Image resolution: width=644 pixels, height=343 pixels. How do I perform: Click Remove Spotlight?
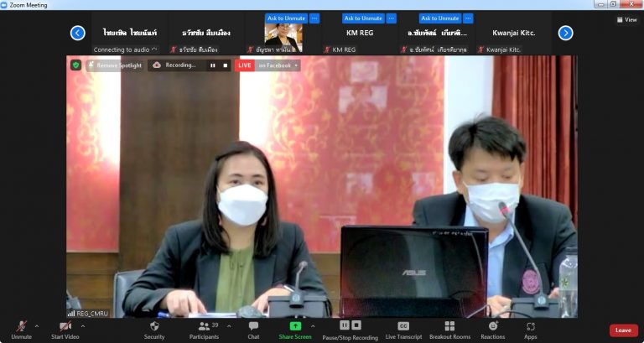[x=115, y=65]
